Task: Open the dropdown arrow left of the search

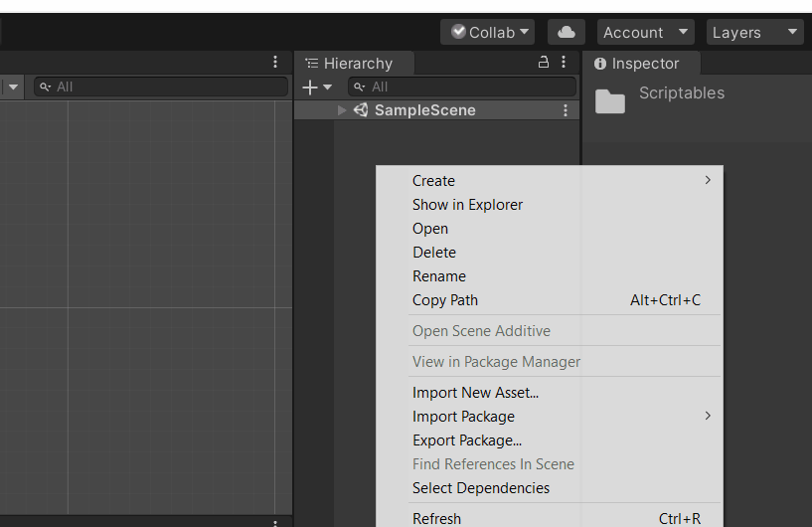Action: coord(14,88)
